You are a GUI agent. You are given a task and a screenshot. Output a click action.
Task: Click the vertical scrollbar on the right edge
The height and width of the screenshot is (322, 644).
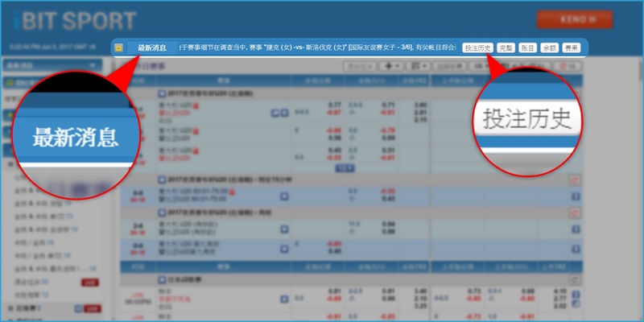[640, 73]
